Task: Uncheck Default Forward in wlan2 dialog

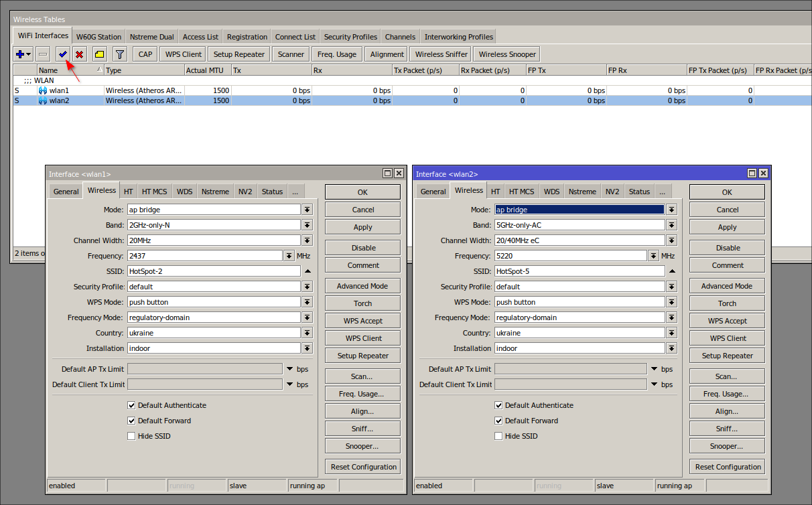Action: (x=498, y=421)
